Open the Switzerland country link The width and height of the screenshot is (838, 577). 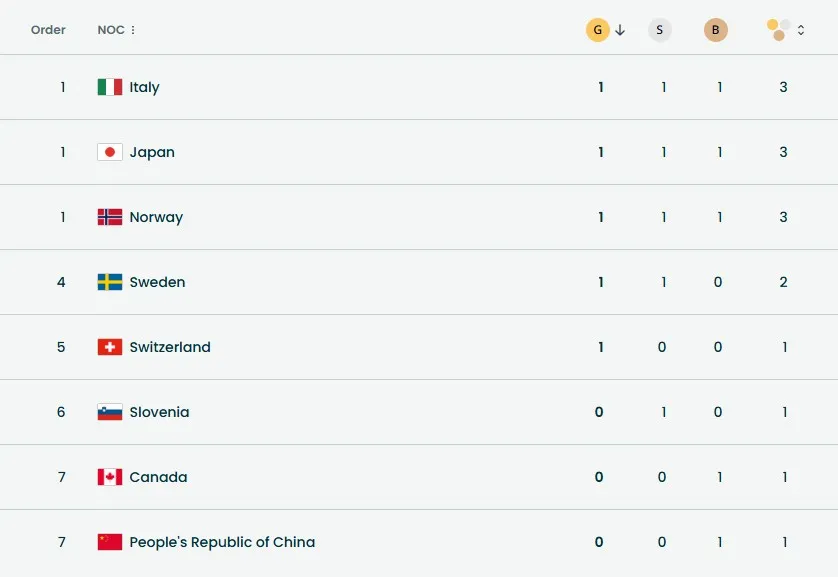170,347
